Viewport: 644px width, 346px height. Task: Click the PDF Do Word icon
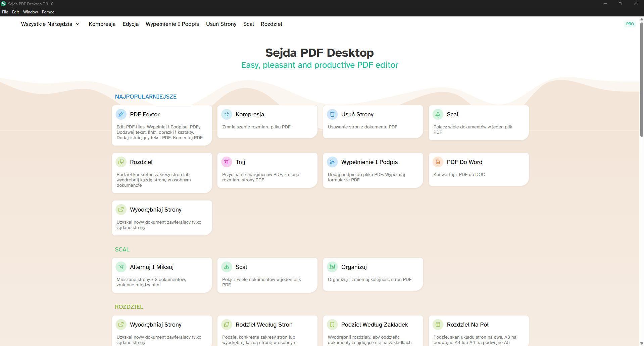438,162
